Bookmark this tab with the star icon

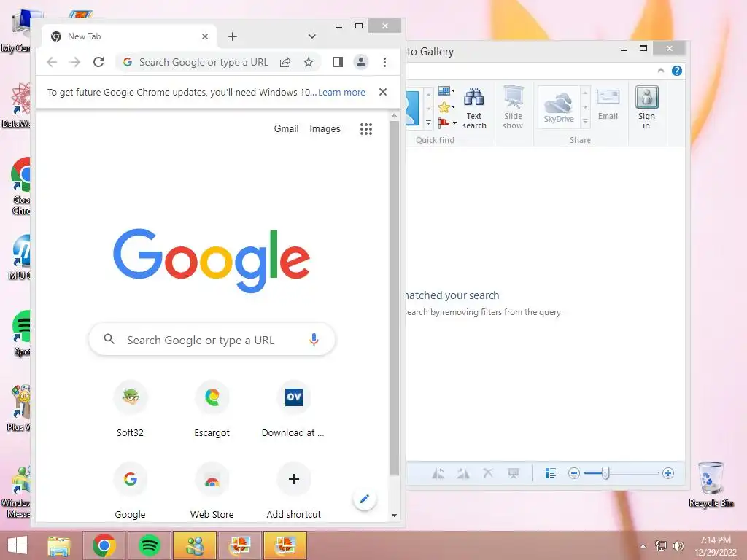click(309, 63)
